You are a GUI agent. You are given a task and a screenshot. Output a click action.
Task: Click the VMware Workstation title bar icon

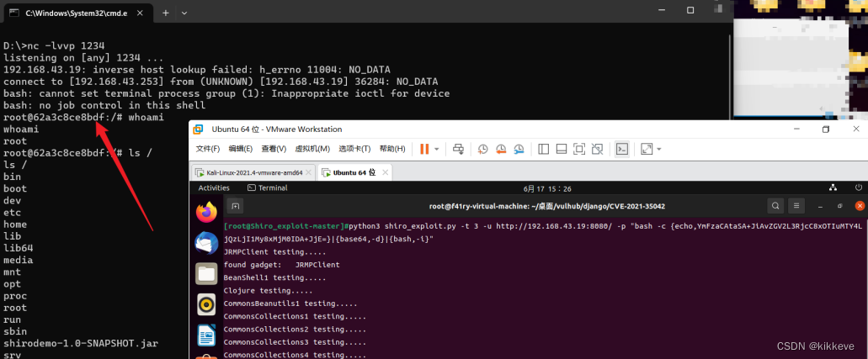coord(198,129)
